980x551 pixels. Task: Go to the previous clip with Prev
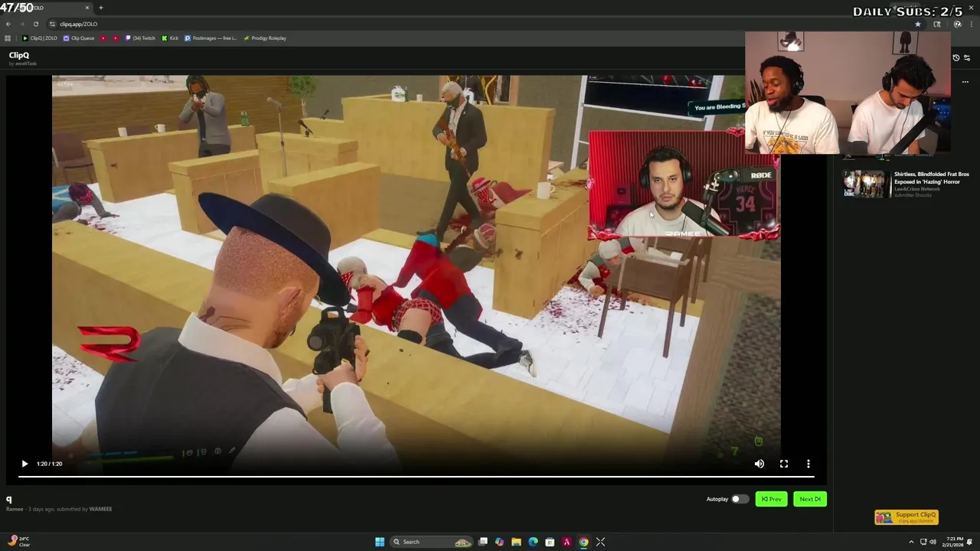771,499
